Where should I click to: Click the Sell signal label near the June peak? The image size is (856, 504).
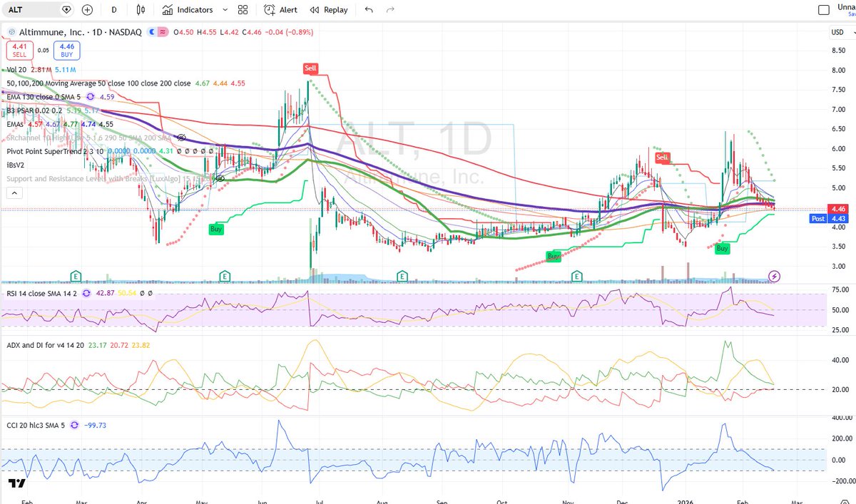tap(310, 68)
